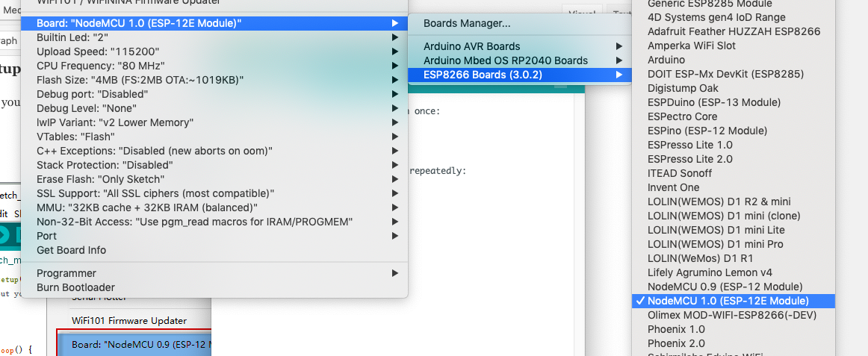This screenshot has width=868, height=356.
Task: Click submenu arrow beside Port
Action: point(394,236)
